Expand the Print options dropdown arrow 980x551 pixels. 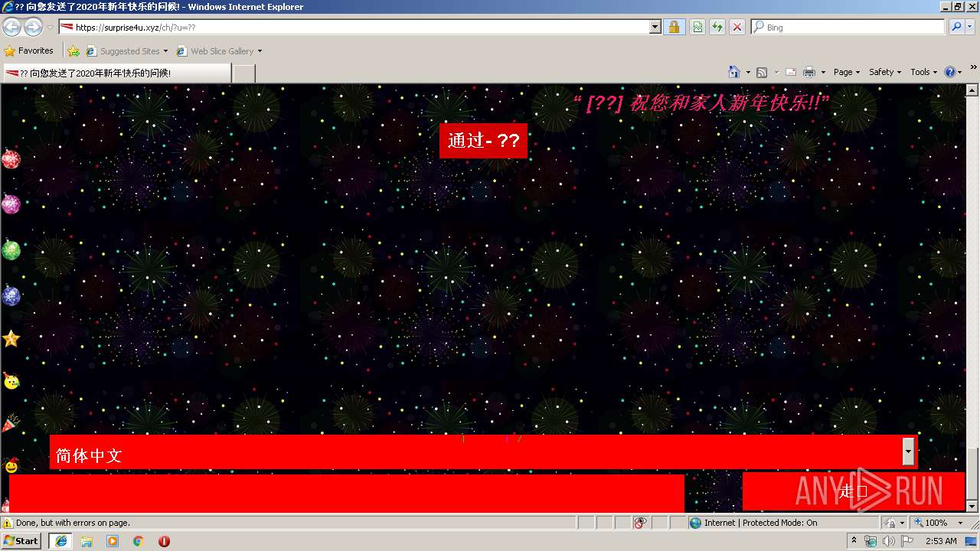click(823, 72)
